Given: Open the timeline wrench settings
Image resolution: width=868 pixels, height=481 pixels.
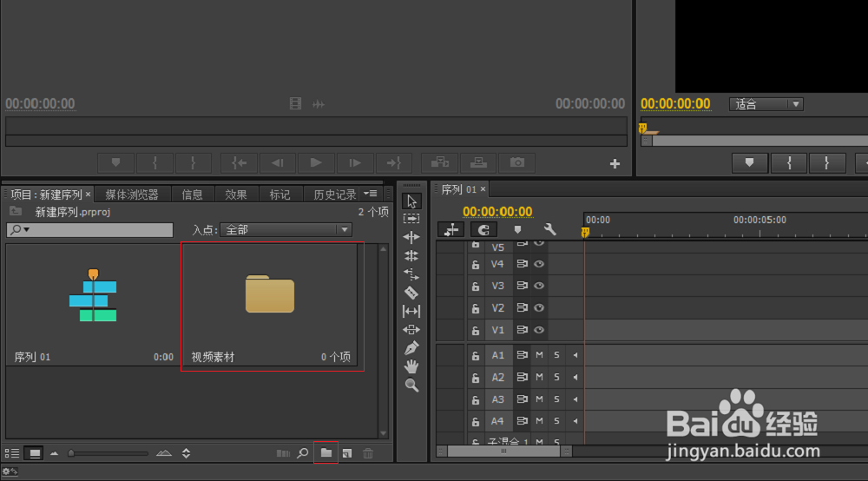Looking at the screenshot, I should [x=549, y=229].
